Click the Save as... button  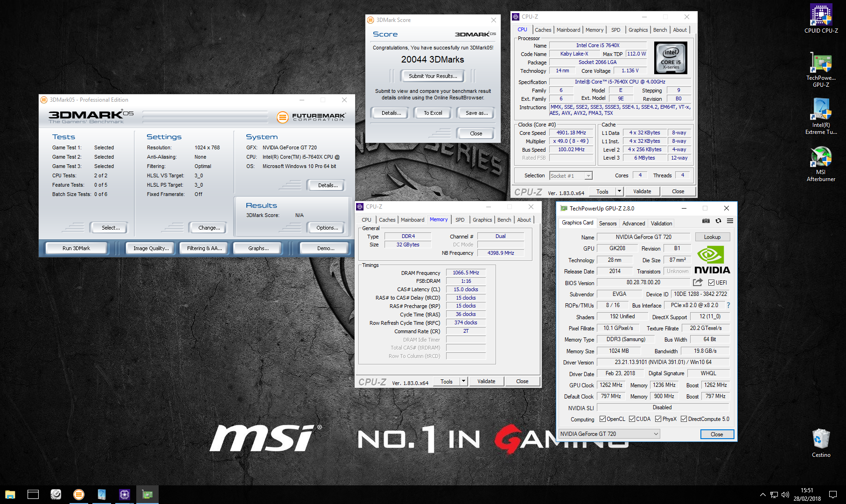point(476,113)
